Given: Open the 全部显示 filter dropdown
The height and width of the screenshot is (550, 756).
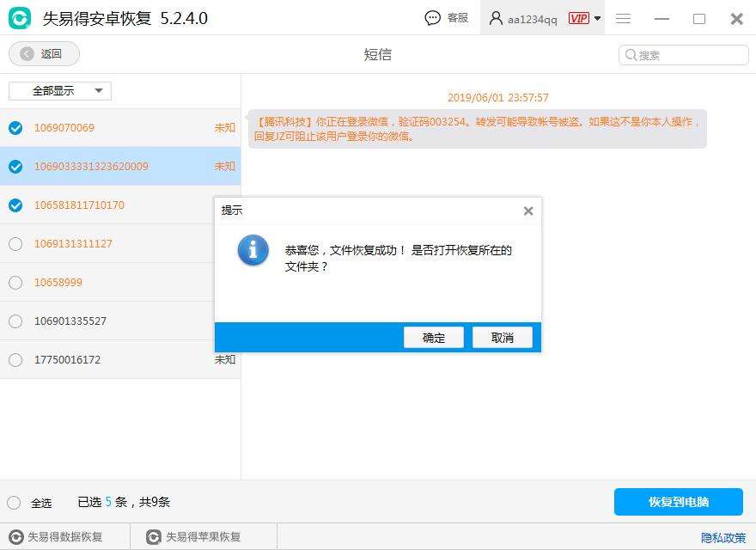Looking at the screenshot, I should click(60, 91).
